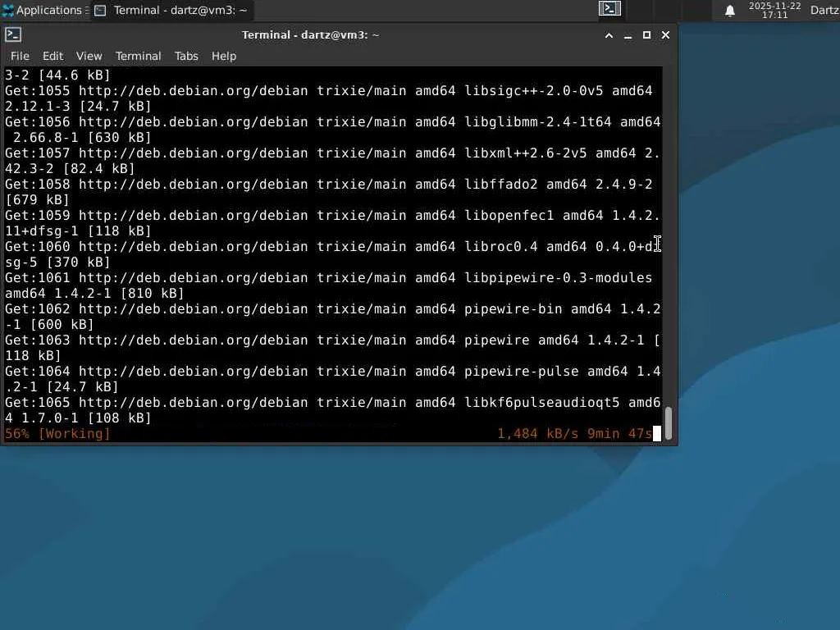The width and height of the screenshot is (840, 630).
Task: Click the Get:1057 libxml++ line
Action: click(x=332, y=161)
